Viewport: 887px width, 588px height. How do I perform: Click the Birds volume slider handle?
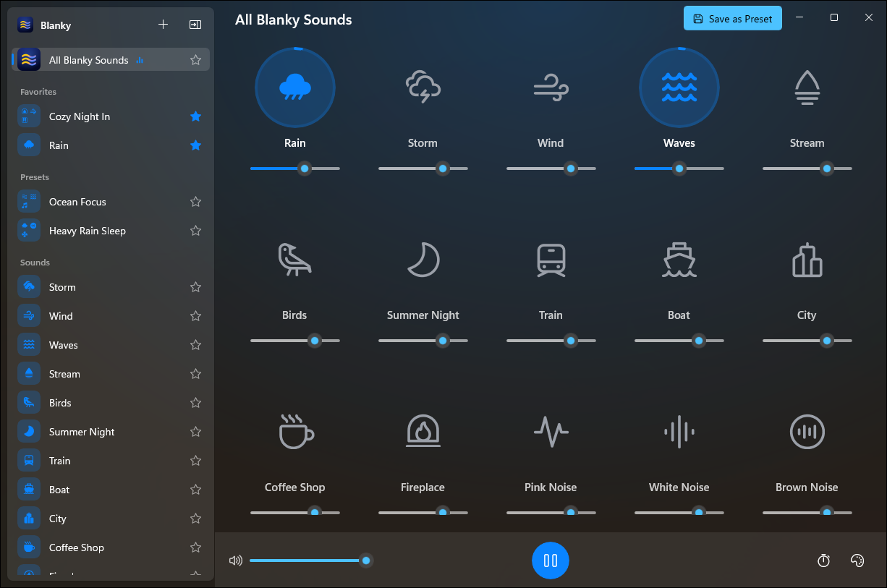314,341
